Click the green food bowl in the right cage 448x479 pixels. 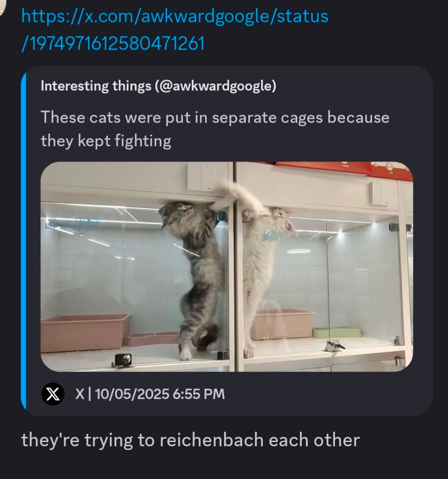click(337, 332)
